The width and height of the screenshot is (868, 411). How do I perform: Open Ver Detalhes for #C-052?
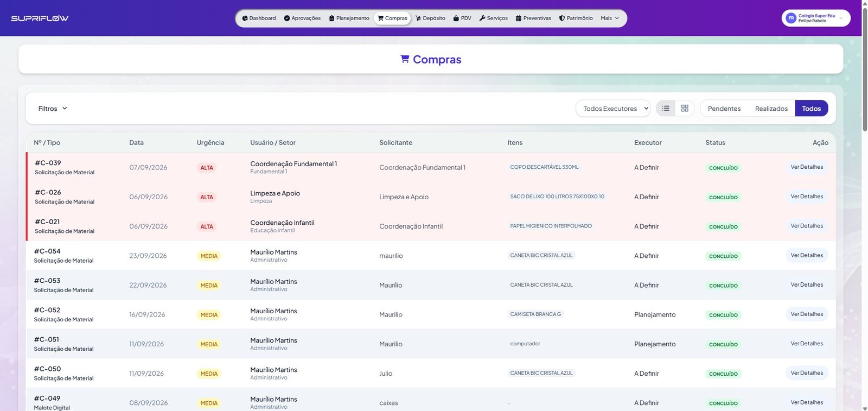[x=807, y=314]
